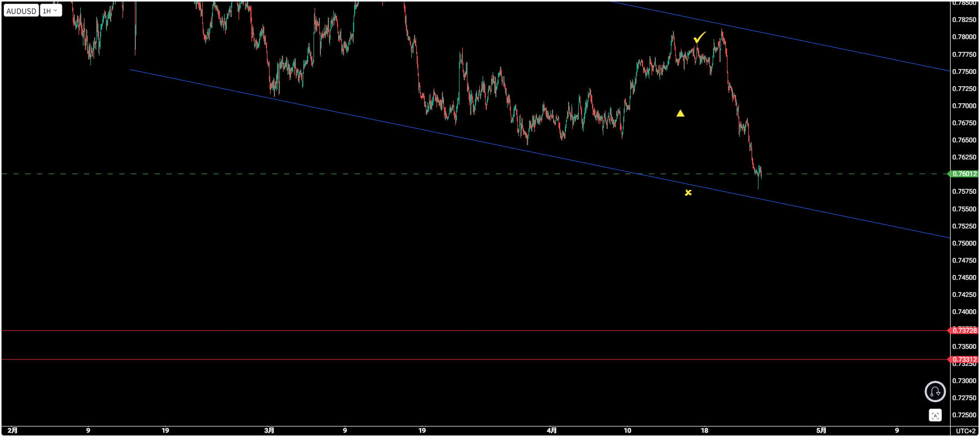Click the 0.73000 price axis label

click(x=964, y=381)
